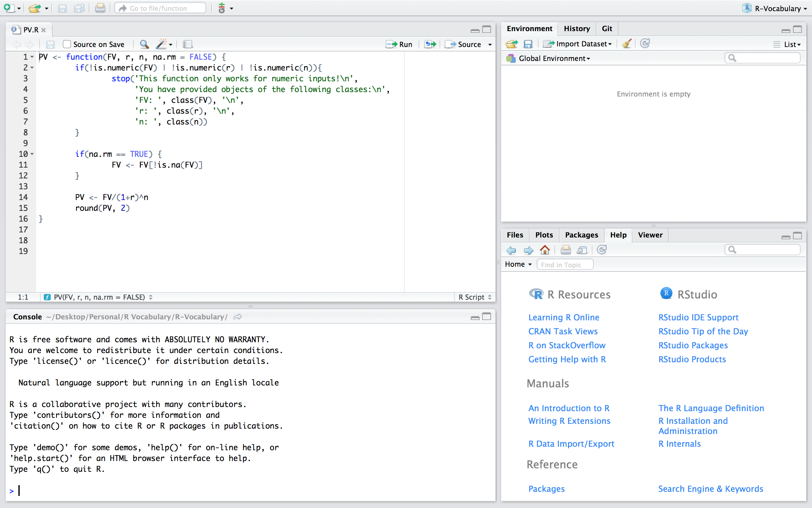812x508 pixels.
Task: Open the Plots tab
Action: point(544,235)
